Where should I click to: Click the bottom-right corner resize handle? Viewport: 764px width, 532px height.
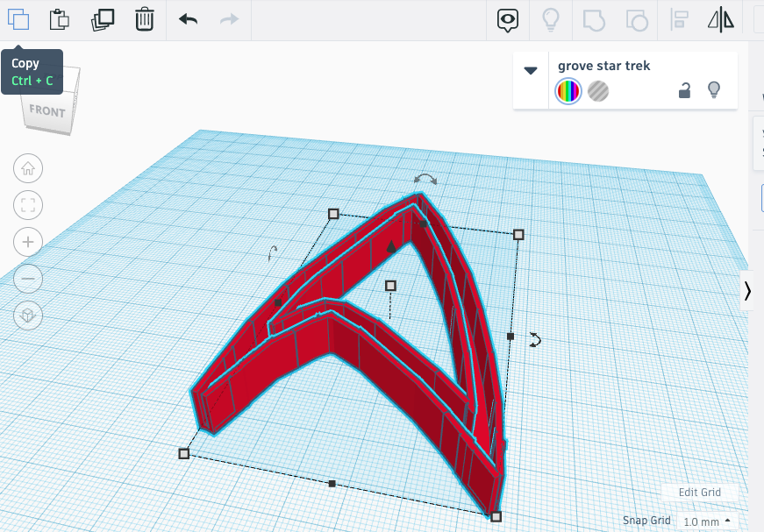click(496, 516)
